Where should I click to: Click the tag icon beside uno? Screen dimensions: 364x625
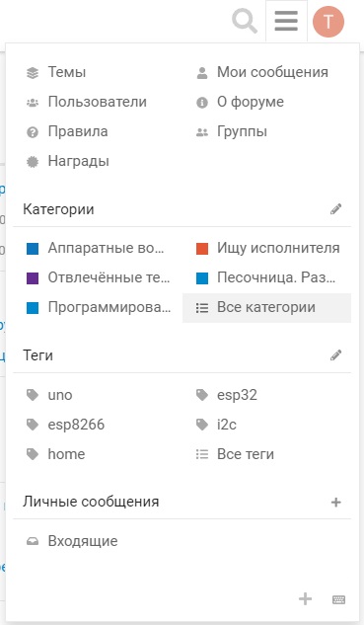pyautogui.click(x=33, y=395)
